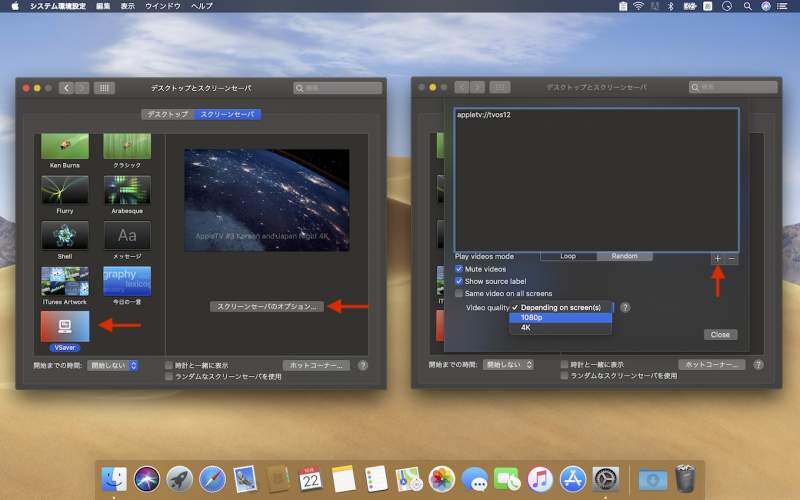Viewport: 800px width, 500px height.
Task: Enable ランダムなスクリーンセーバを使用 in left window
Action: tap(169, 377)
